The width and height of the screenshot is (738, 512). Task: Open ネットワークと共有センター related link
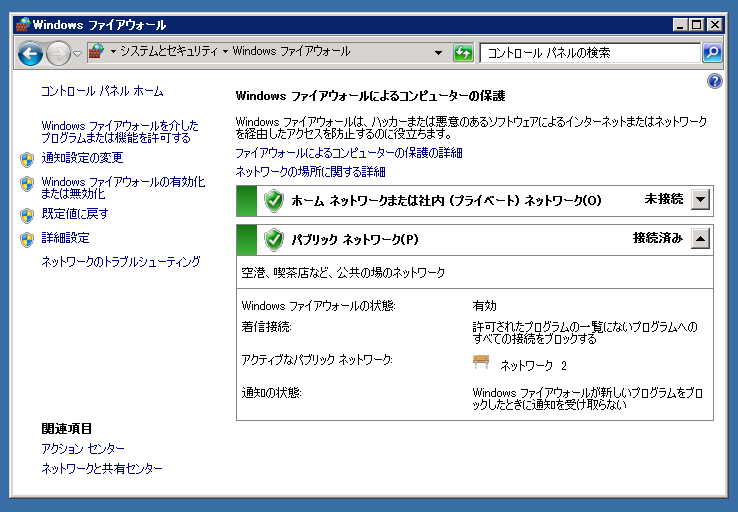pos(102,469)
